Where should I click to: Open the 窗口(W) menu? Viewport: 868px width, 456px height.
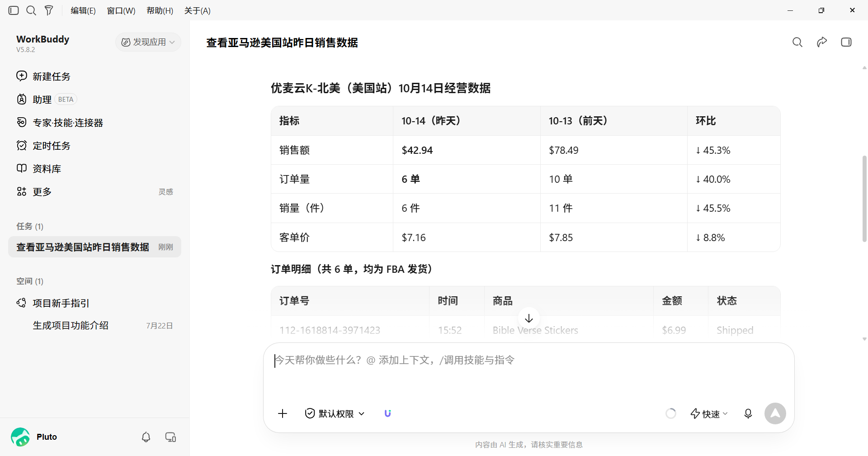point(121,10)
